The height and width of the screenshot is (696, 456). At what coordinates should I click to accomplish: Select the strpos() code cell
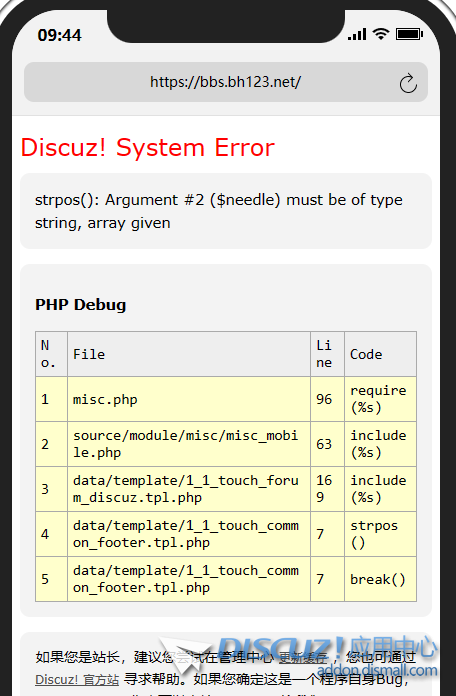381,534
